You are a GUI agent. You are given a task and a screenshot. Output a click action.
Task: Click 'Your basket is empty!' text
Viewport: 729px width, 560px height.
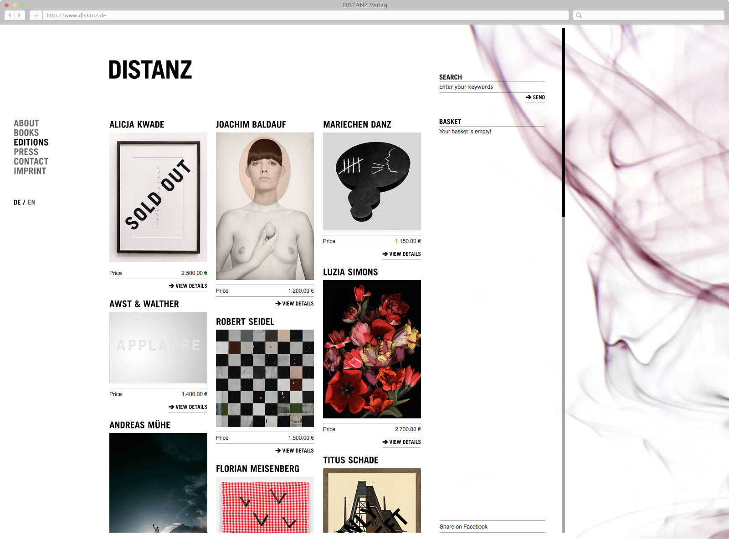tap(465, 132)
